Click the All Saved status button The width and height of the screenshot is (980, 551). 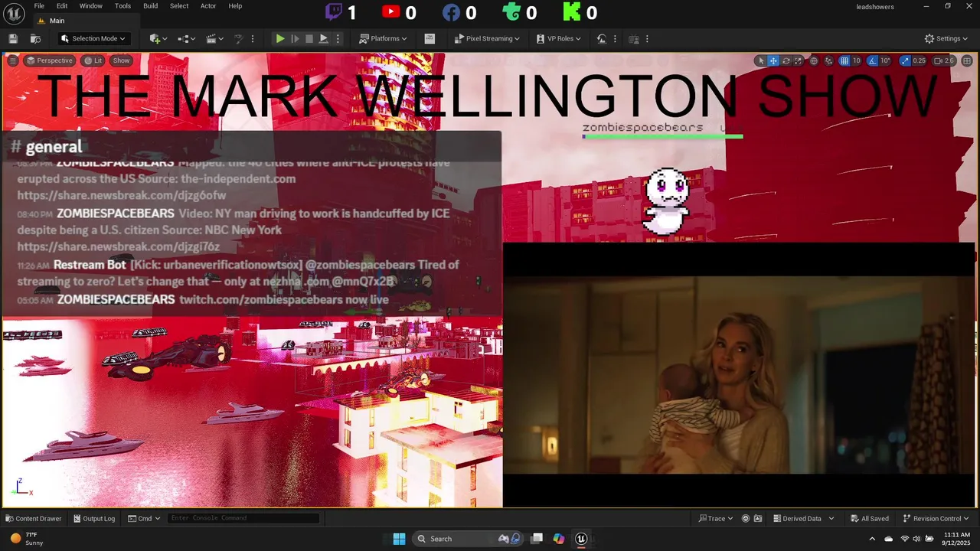pos(869,518)
